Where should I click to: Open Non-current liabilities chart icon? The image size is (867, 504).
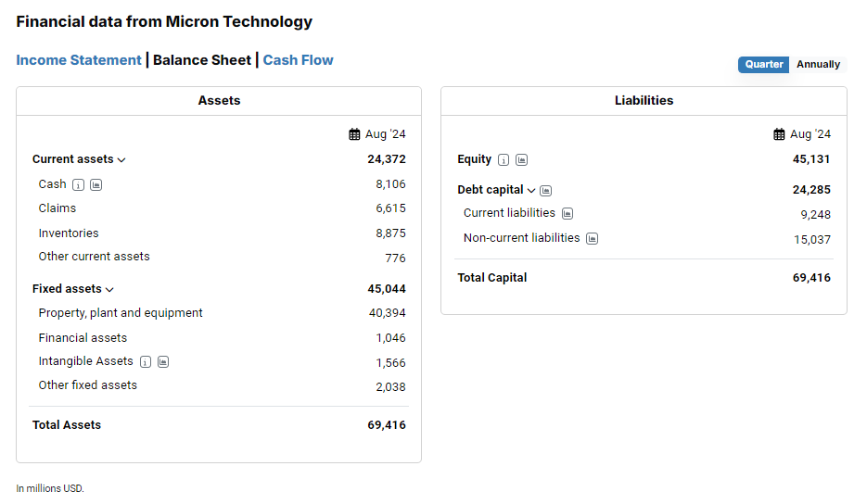tap(593, 239)
